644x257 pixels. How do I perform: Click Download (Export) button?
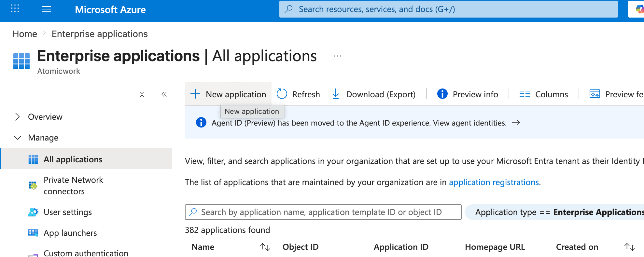coord(374,94)
